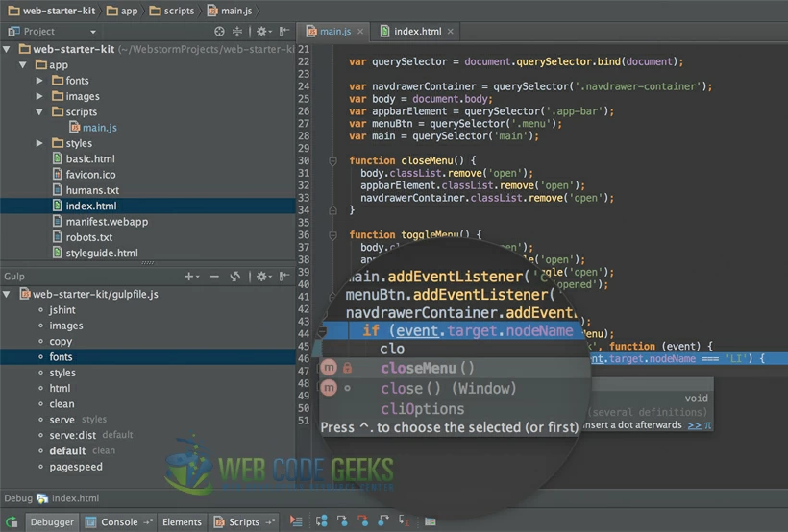Open the Scripts tab in Debug panel
This screenshot has width=788, height=532.
(244, 522)
